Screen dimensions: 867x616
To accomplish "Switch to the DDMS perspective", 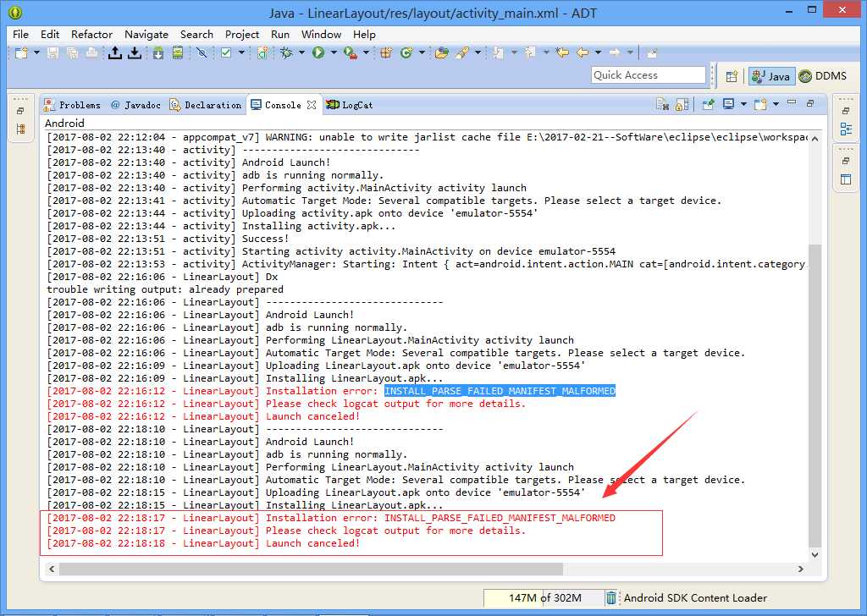I will pyautogui.click(x=823, y=76).
